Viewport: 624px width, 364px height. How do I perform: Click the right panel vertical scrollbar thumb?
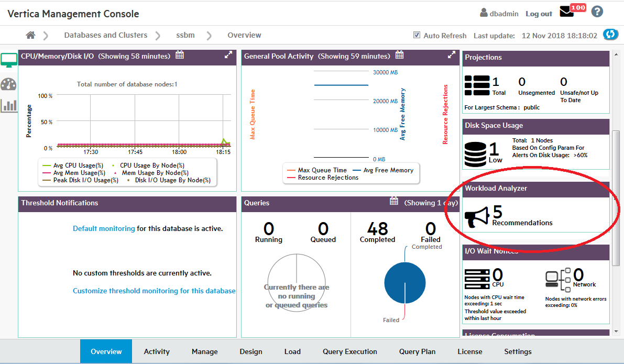pyautogui.click(x=616, y=198)
